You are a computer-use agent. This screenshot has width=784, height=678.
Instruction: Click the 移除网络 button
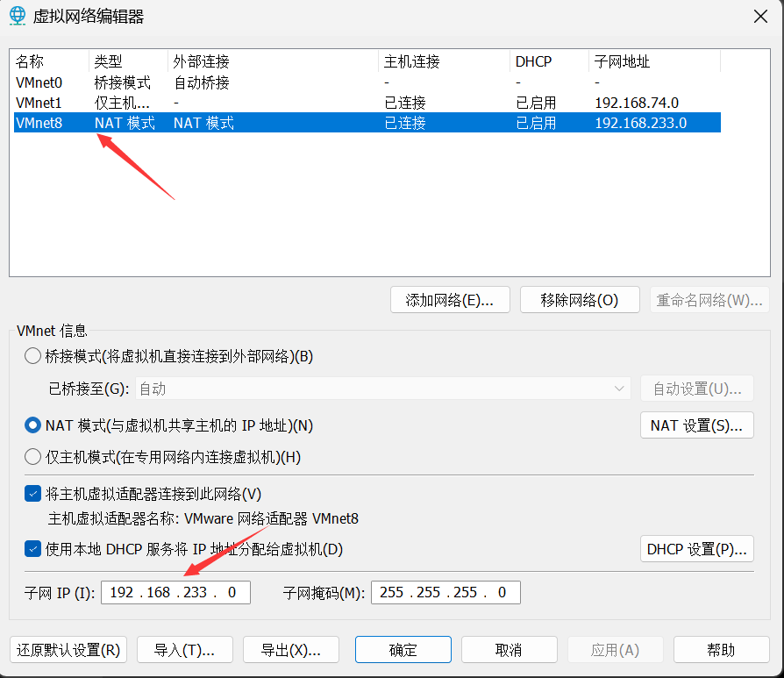pyautogui.click(x=579, y=300)
